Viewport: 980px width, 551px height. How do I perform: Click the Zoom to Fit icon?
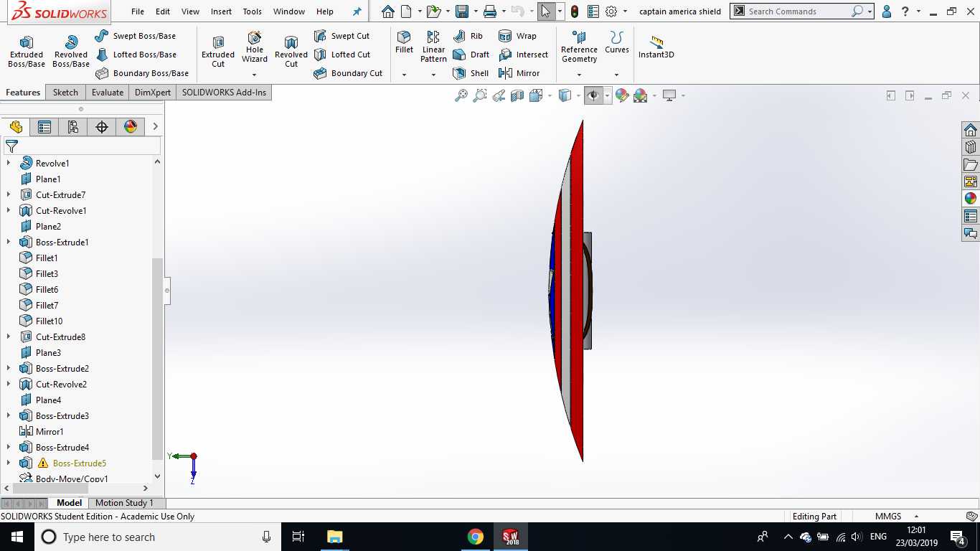(461, 95)
